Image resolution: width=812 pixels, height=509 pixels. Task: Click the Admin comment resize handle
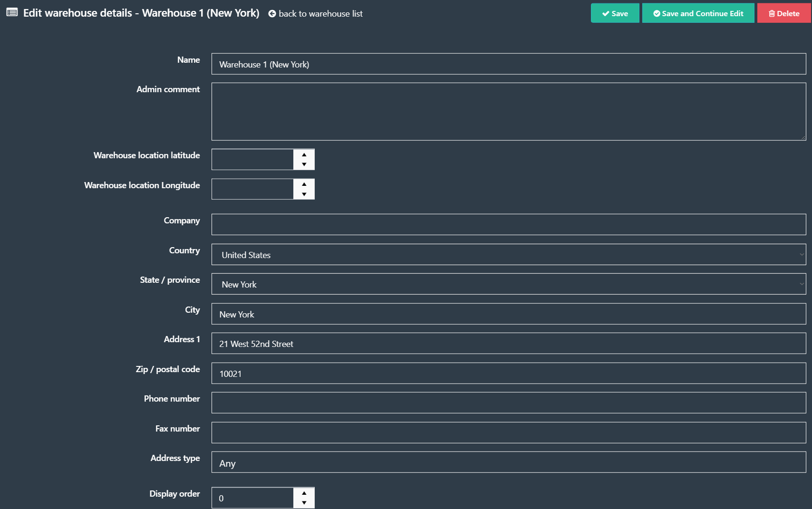803,137
